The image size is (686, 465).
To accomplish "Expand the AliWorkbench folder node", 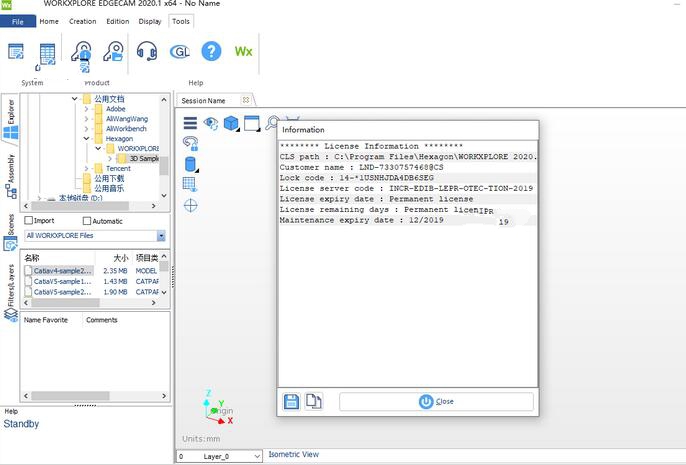I will pos(86,129).
